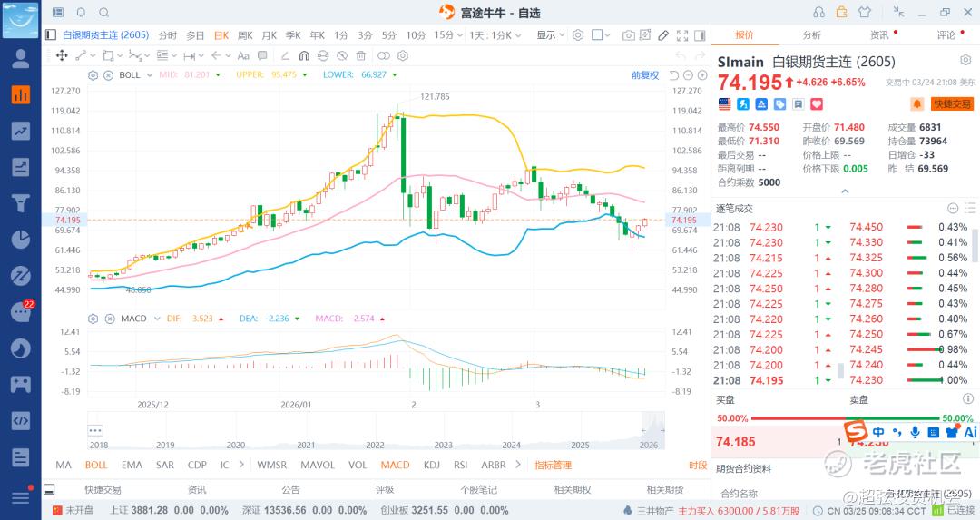This screenshot has height=520, width=980.
Task: Click the orange price alert bell icon
Action: [916, 104]
